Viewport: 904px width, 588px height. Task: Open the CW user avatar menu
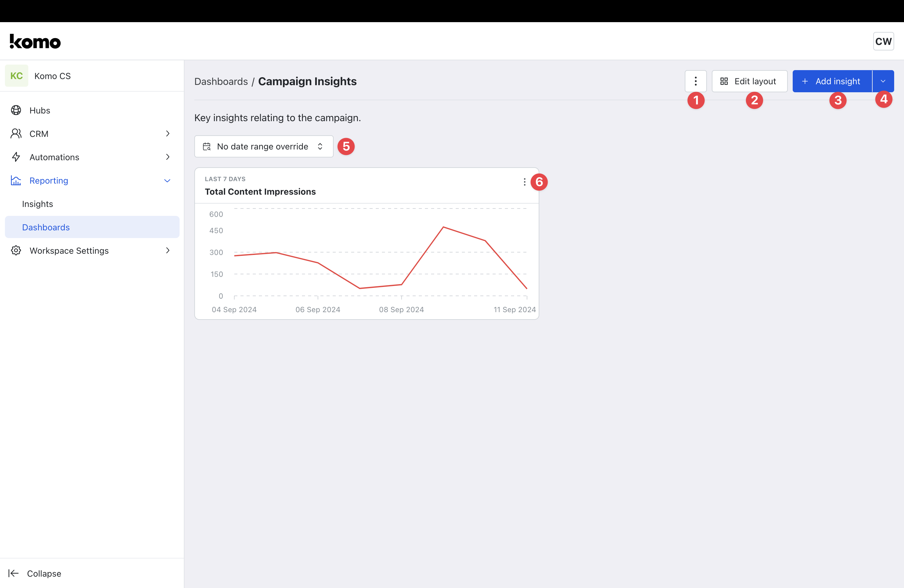[883, 42]
